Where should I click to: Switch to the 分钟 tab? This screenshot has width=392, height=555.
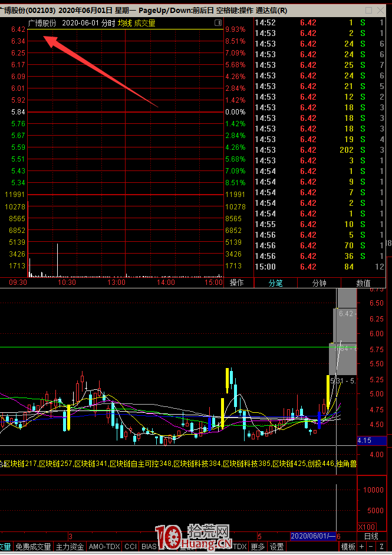point(319,283)
